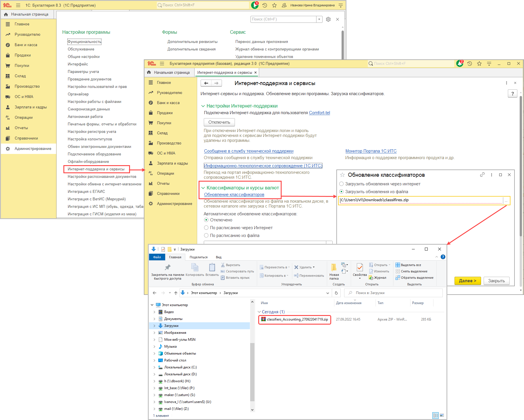Image resolution: width=524 pixels, height=420 pixels.
Task: Copy link icon in classifier update dialog
Action: [x=482, y=175]
